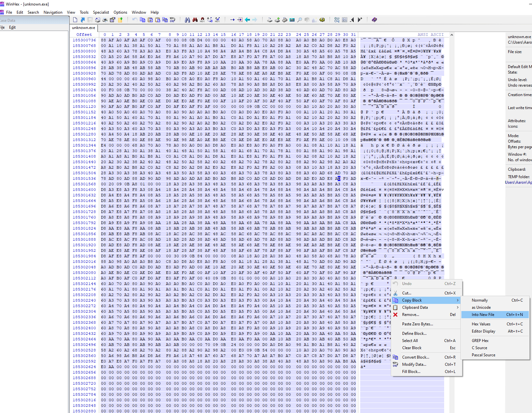Viewport: 532px width, 413px height.
Task: Open the Specialist menu
Action: point(101,12)
